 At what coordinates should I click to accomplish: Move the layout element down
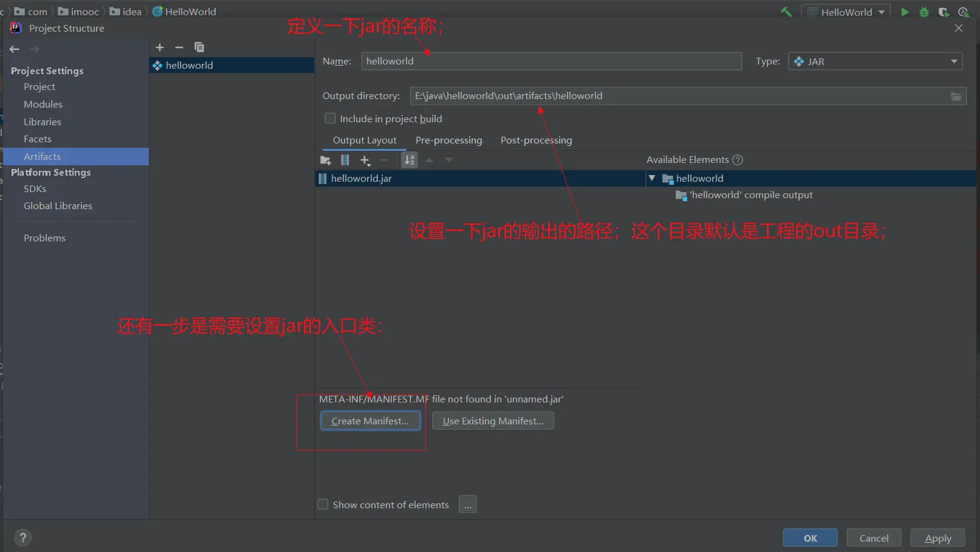(449, 160)
